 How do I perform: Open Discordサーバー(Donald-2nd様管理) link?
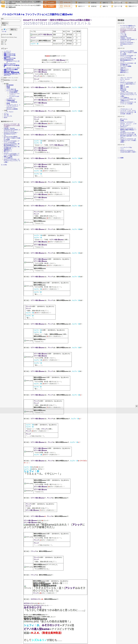12,109
